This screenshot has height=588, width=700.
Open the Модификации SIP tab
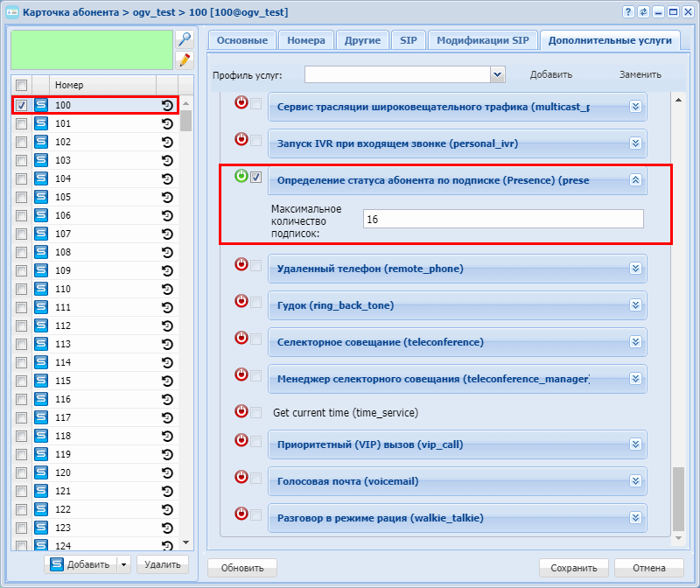pos(482,40)
